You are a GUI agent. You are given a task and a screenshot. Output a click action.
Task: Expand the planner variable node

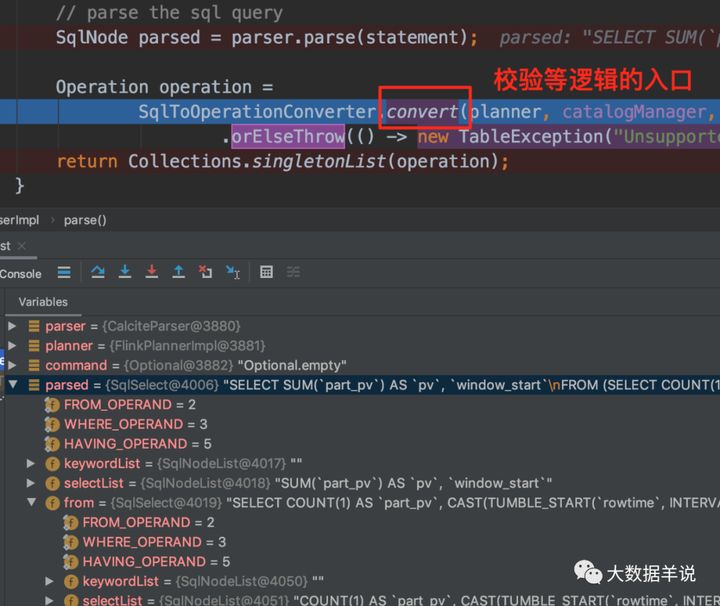tap(12, 345)
